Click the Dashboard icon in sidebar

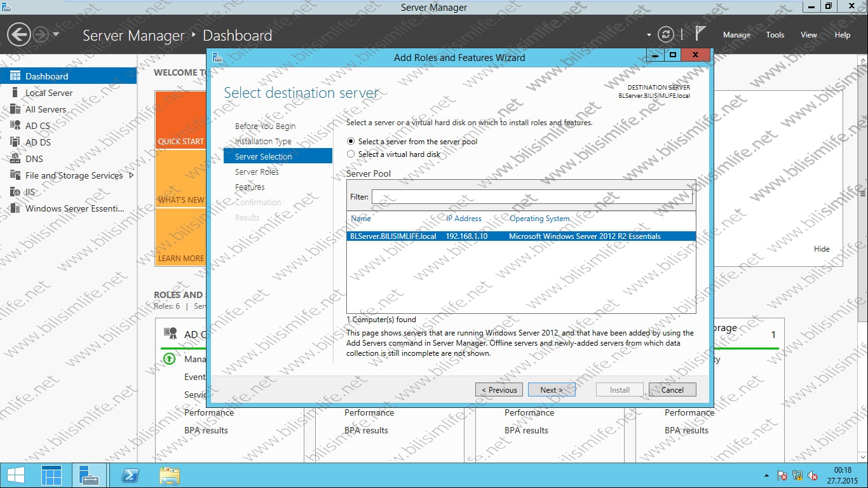pyautogui.click(x=15, y=76)
